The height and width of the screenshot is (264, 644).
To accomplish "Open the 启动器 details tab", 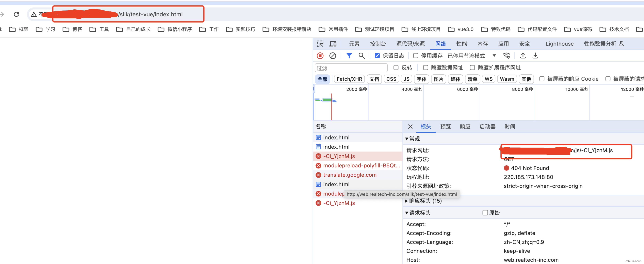I will [x=487, y=127].
